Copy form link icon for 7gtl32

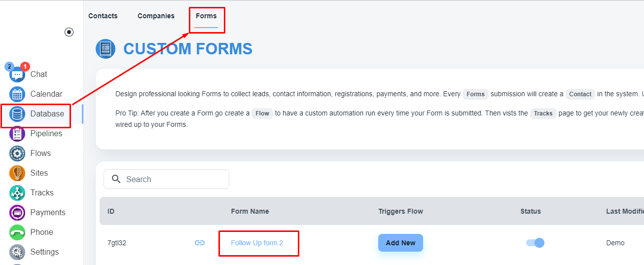200,243
